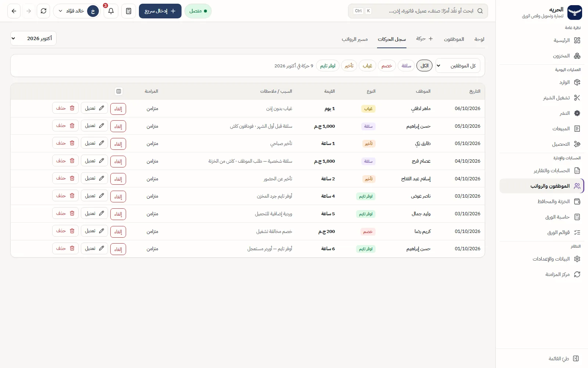Viewport: 588px width, 368px height.
Task: Collapse sidebar with طيّ القائمة
Action: pyautogui.click(x=564, y=359)
